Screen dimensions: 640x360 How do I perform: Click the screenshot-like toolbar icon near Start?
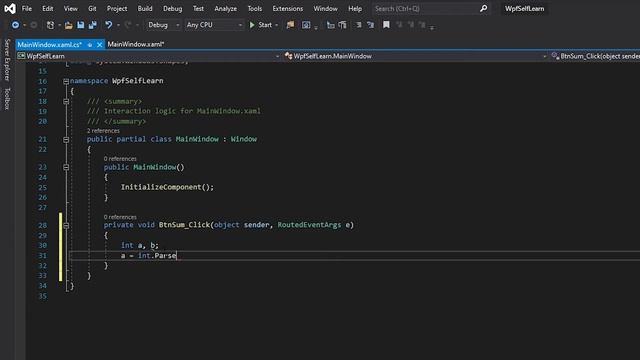click(x=306, y=25)
